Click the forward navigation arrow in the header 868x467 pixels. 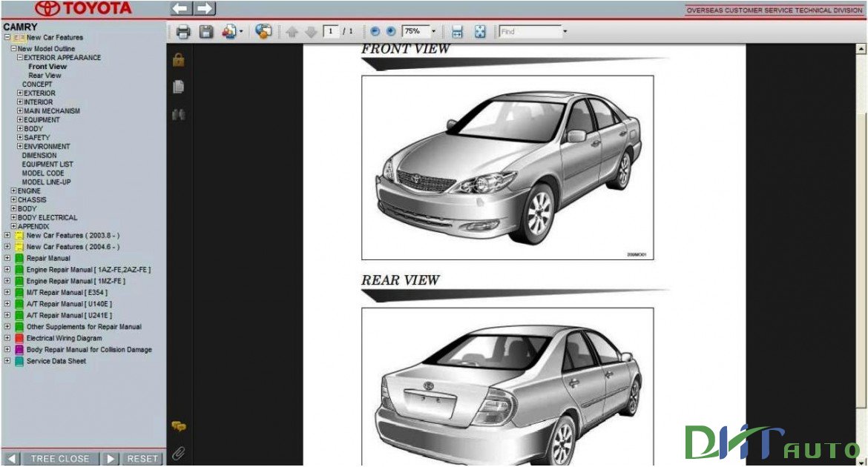coord(204,8)
